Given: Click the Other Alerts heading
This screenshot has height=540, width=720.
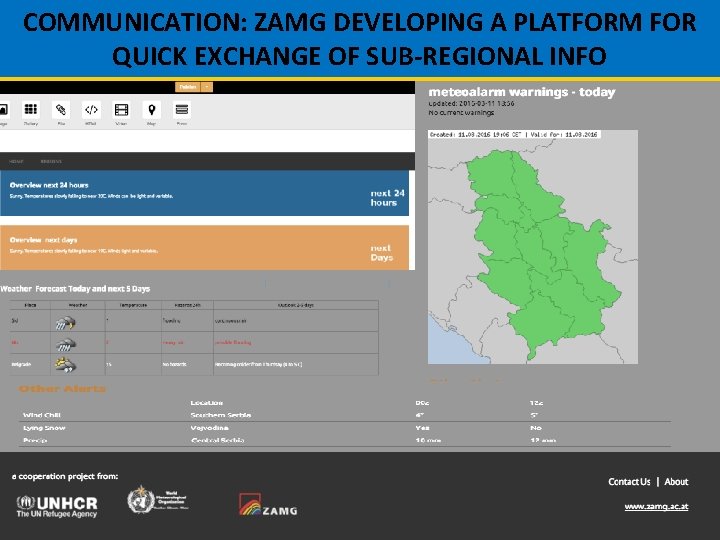Looking at the screenshot, I should [62, 389].
